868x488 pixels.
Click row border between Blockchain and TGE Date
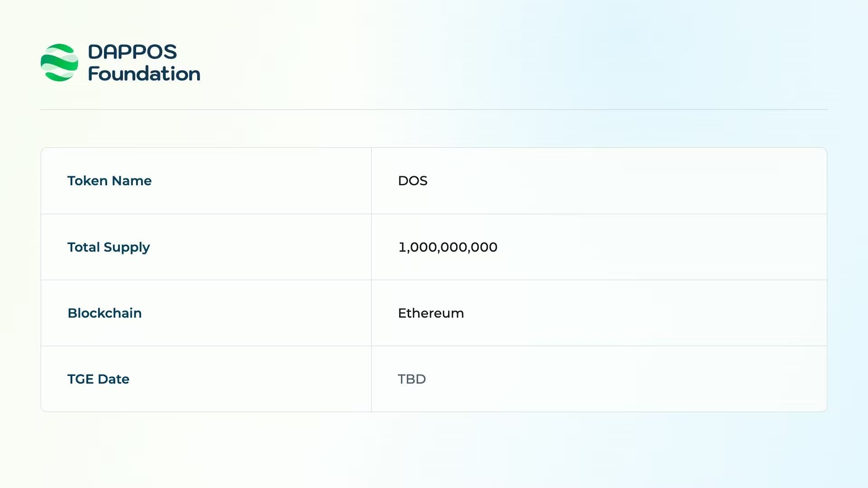pos(434,346)
